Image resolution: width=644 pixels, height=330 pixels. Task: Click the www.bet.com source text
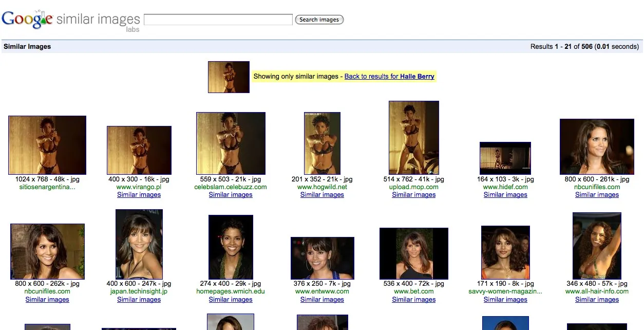click(414, 291)
